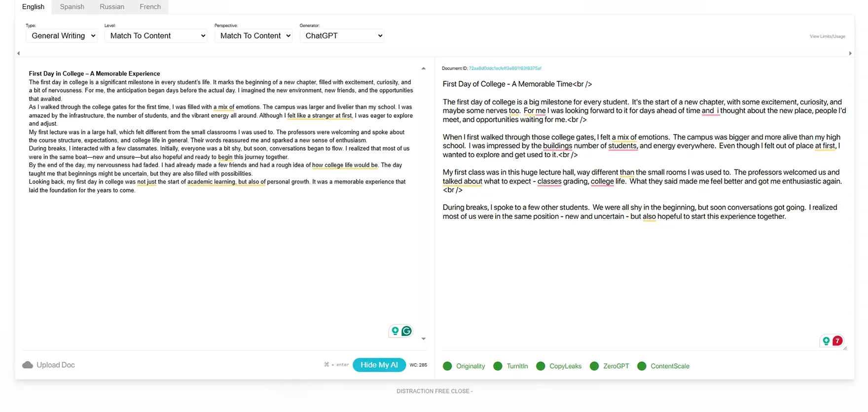This screenshot has width=868, height=412.
Task: Click the input title 'First Day in College – A Memorable Experience'
Action: pos(94,74)
